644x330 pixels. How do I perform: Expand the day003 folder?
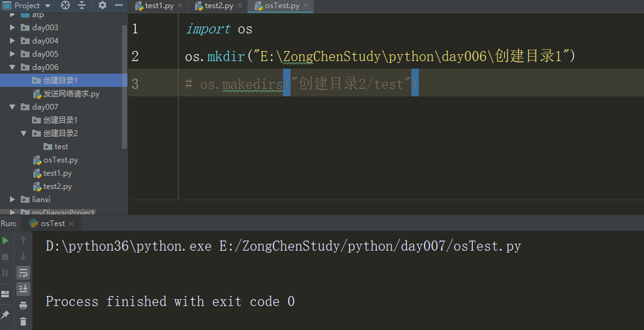[x=13, y=28]
